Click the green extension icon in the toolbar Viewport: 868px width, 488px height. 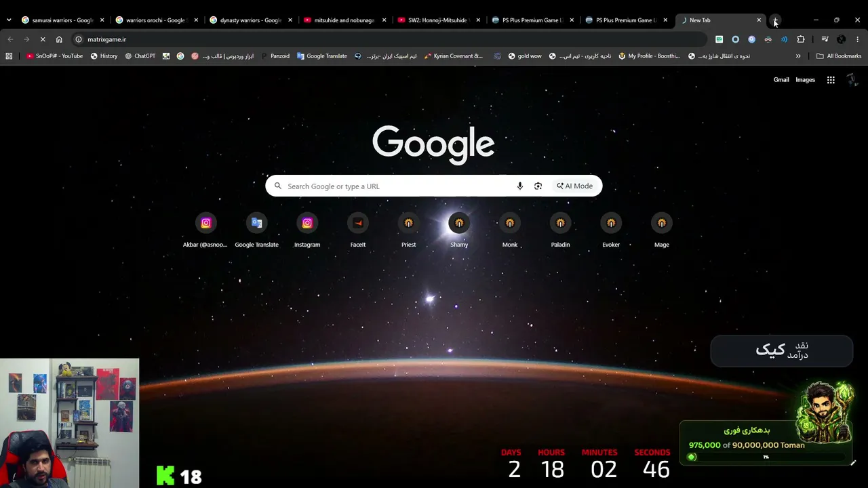point(719,39)
